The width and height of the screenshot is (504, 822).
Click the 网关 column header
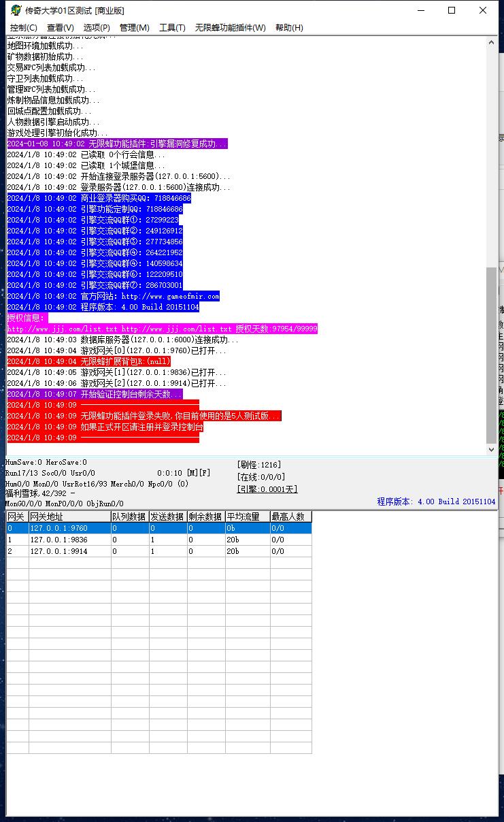coord(17,516)
